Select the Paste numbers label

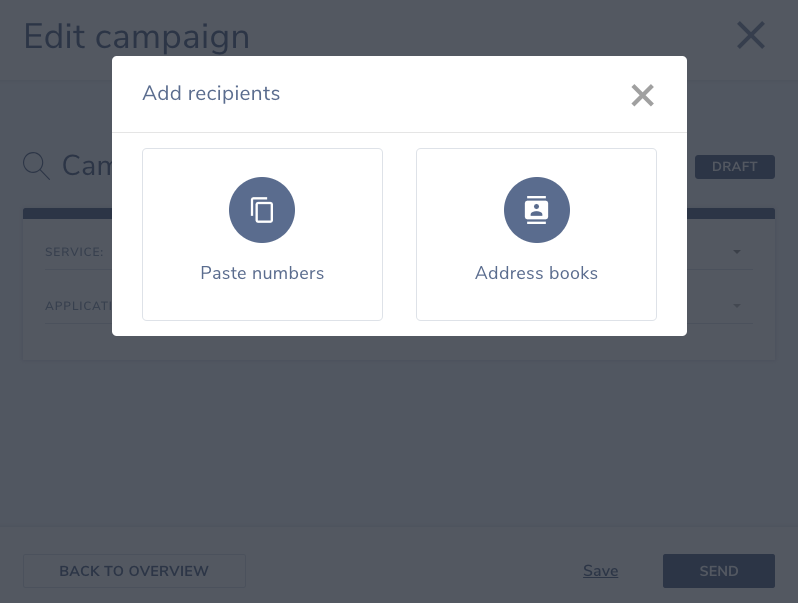[262, 273]
